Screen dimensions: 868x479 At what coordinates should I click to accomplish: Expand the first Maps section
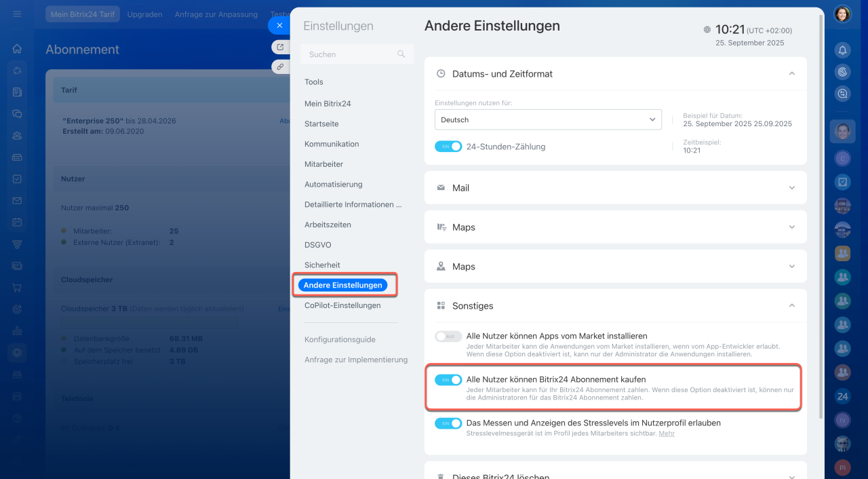pyautogui.click(x=791, y=227)
